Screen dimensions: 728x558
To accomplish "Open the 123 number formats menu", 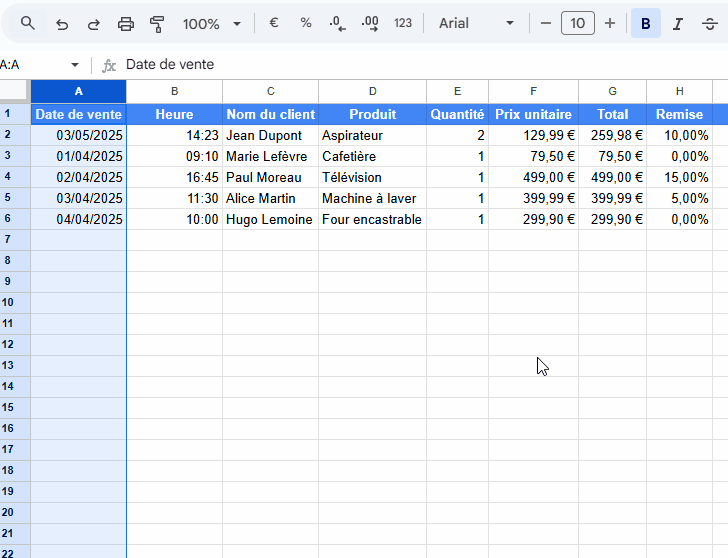I will pyautogui.click(x=403, y=23).
